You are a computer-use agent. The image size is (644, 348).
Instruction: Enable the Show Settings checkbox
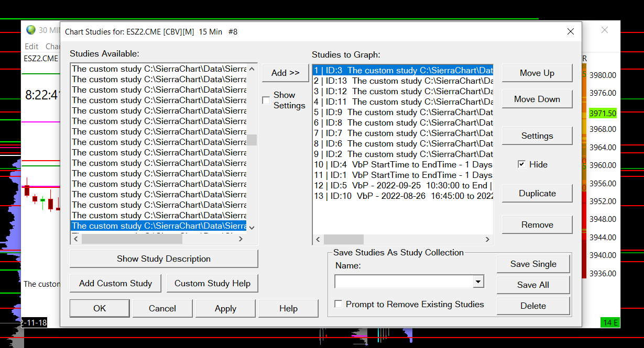tap(266, 100)
